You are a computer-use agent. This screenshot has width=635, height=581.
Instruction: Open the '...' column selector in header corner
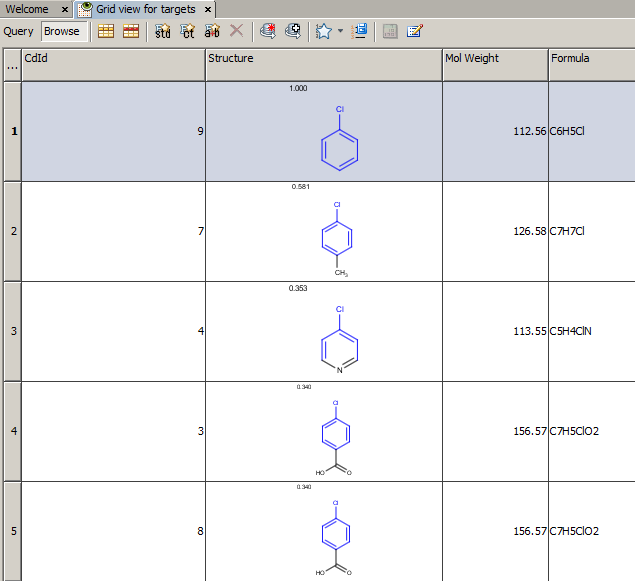[11, 64]
